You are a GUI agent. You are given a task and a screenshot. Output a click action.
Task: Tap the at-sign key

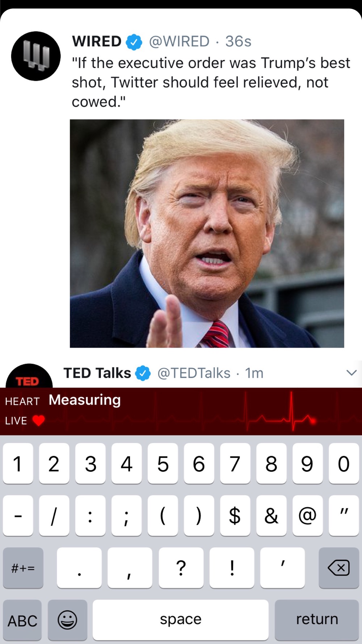point(307,515)
